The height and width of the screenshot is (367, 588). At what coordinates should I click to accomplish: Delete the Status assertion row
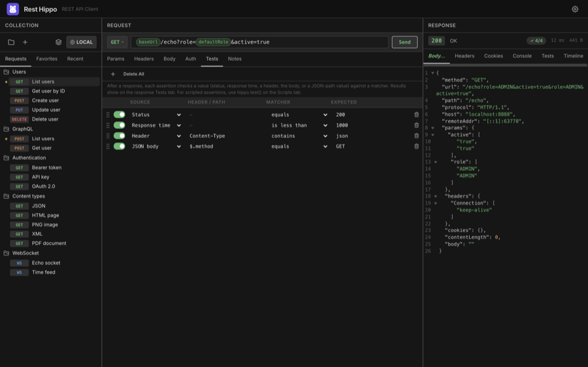416,115
